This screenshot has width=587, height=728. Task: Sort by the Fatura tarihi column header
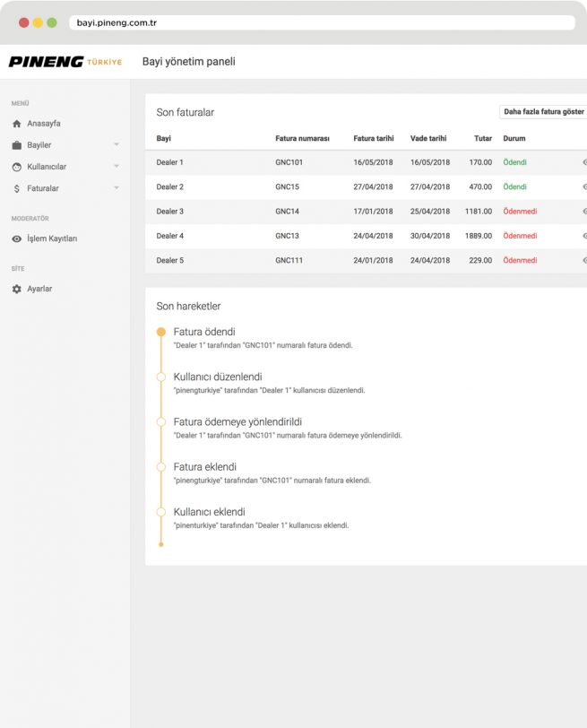pos(373,139)
